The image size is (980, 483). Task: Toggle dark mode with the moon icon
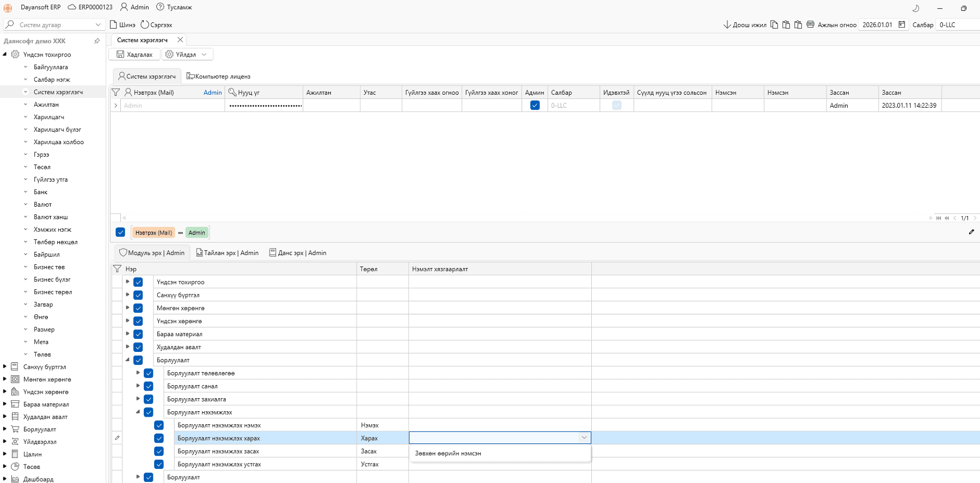click(x=916, y=8)
